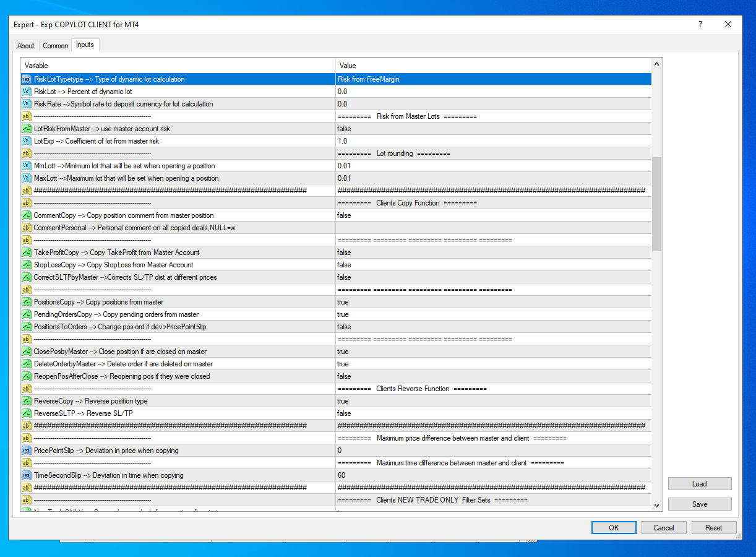This screenshot has height=557, width=756.
Task: Click the MaxLott variable icon
Action: click(x=26, y=178)
